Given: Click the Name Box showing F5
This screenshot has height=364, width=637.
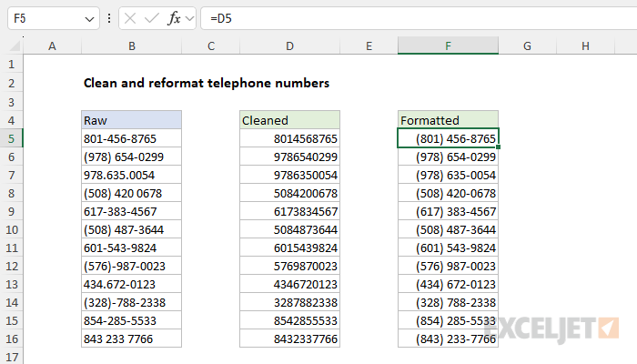Looking at the screenshot, I should coord(54,18).
